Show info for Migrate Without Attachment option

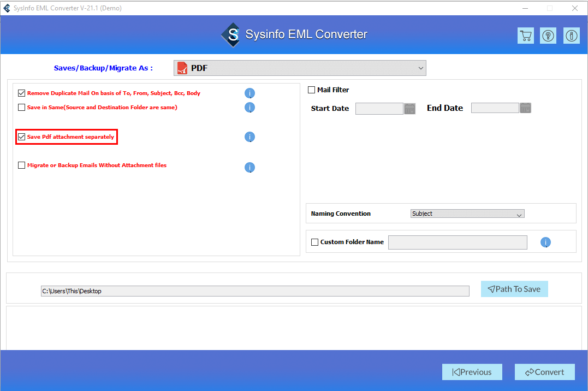pyautogui.click(x=250, y=167)
